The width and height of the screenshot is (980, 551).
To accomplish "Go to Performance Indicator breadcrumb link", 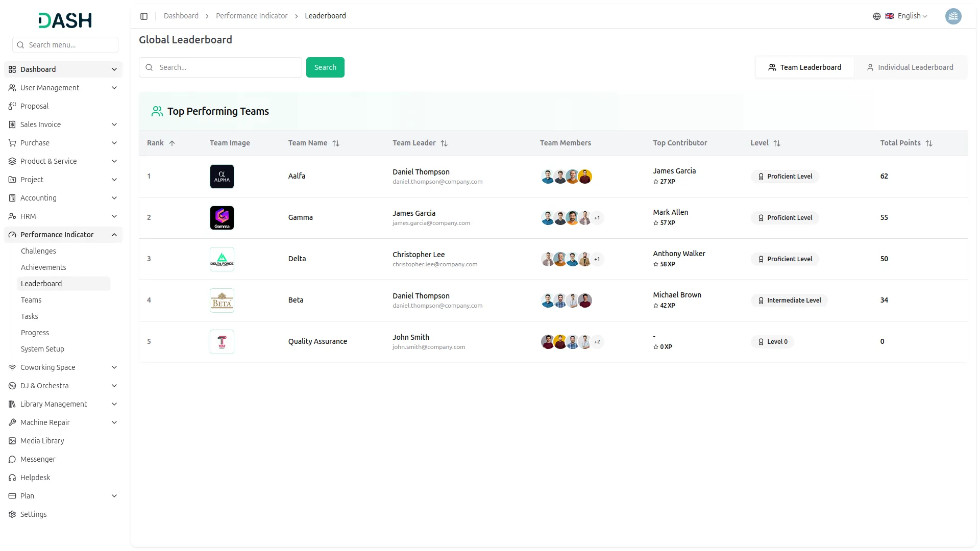I will coord(252,16).
